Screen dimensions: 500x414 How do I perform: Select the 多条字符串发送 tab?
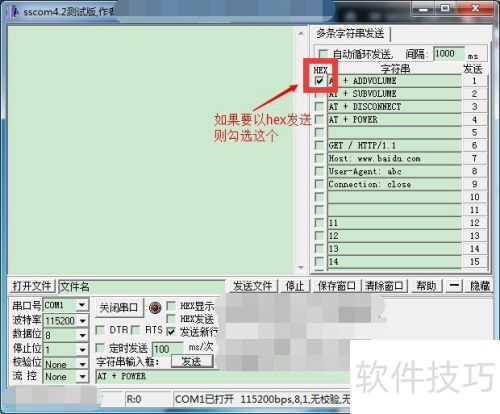tap(350, 33)
